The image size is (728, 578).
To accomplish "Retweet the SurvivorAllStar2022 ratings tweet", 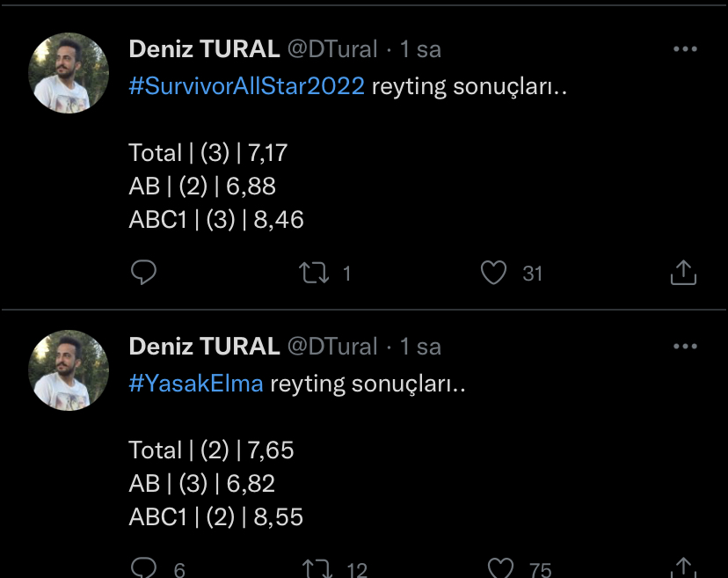I will [x=315, y=274].
